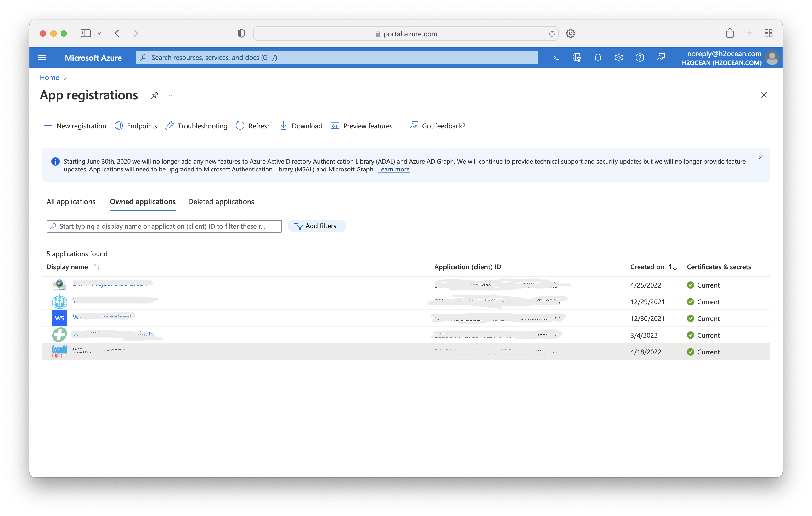The height and width of the screenshot is (516, 812).
Task: Go back in Safari
Action: pyautogui.click(x=117, y=33)
